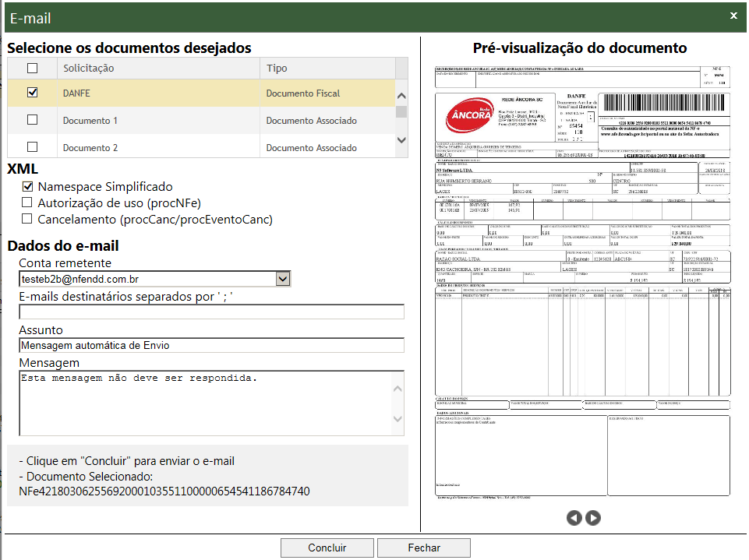Enable Cancelamento (procCanc/procEventoCanc) option
The height and width of the screenshot is (560, 749).
[28, 220]
